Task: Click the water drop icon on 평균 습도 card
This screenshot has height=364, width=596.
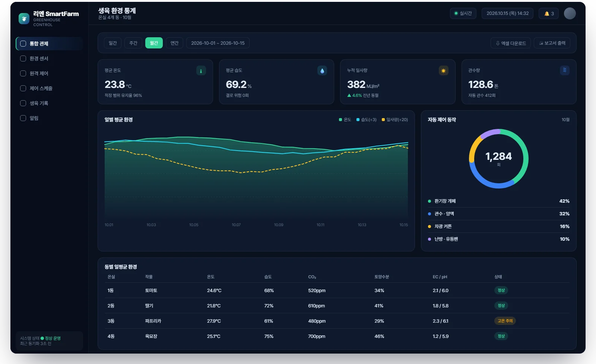Action: (x=322, y=70)
